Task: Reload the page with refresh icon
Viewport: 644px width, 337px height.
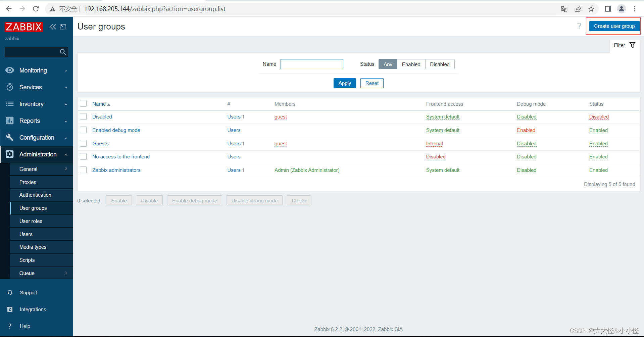Action: [36, 9]
